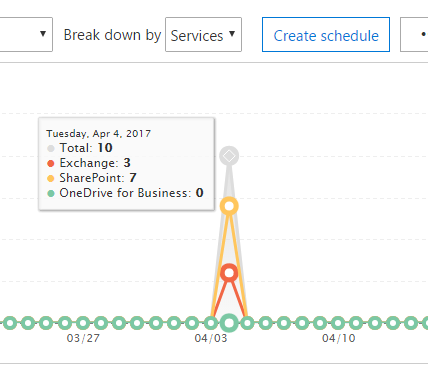This screenshot has width=428, height=368.
Task: Select the yellow SharePoint peak data point
Action: click(x=229, y=206)
